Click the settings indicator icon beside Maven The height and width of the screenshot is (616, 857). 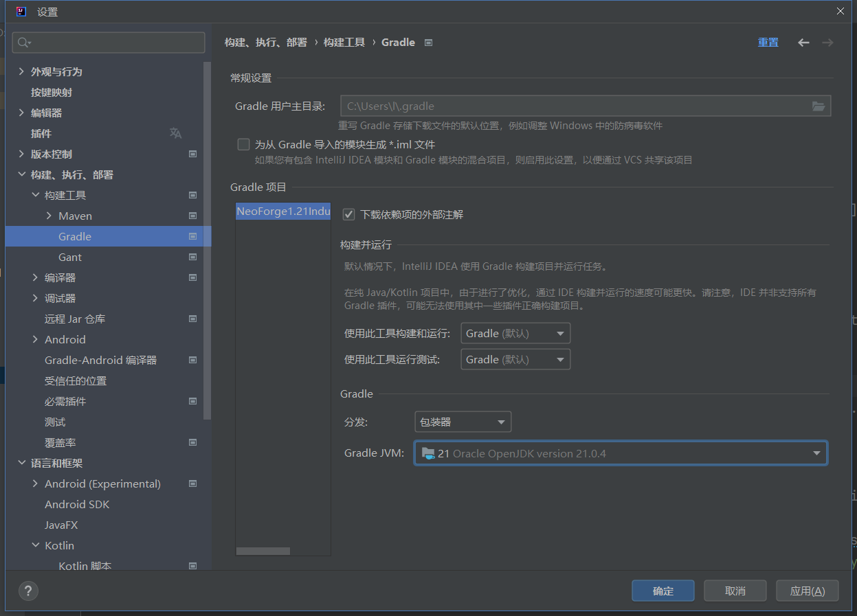[x=193, y=216]
